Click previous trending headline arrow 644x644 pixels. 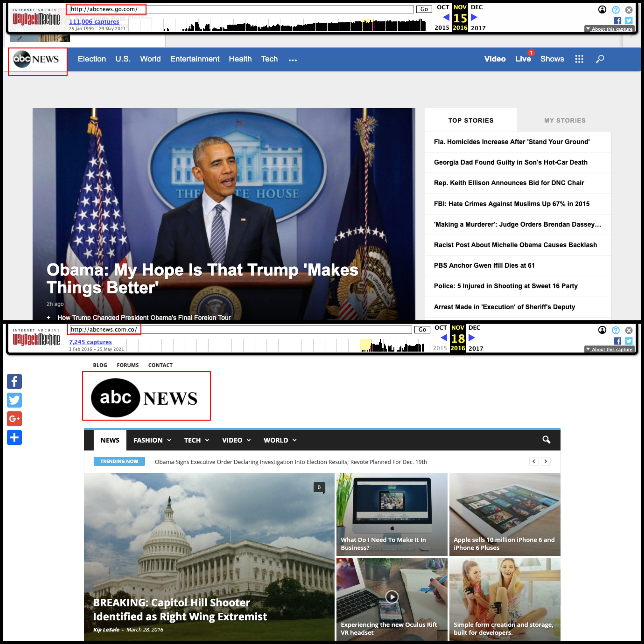click(x=534, y=461)
